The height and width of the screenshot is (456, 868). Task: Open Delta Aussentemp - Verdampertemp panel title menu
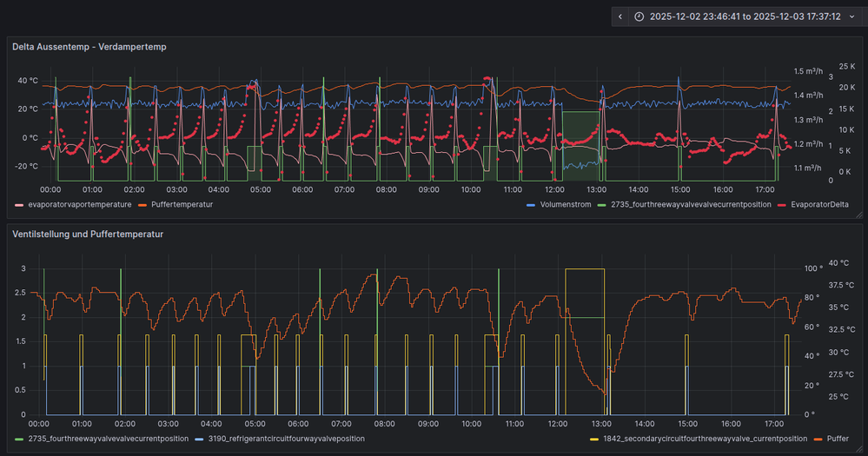[x=89, y=47]
